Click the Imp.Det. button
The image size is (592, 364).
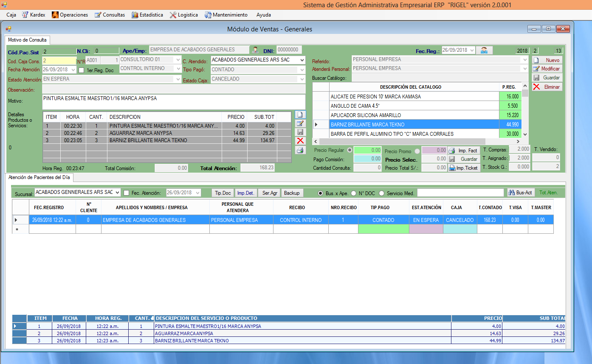coord(246,193)
